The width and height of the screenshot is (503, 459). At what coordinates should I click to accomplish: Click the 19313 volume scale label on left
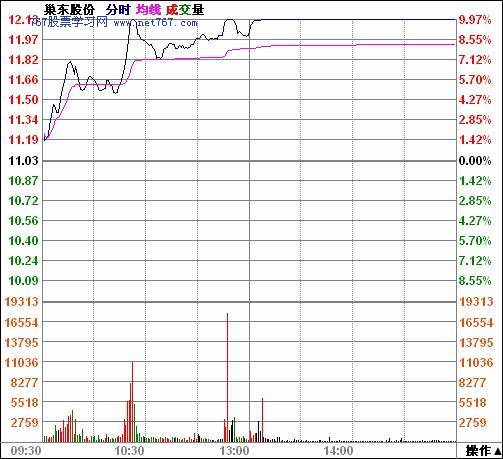22,302
